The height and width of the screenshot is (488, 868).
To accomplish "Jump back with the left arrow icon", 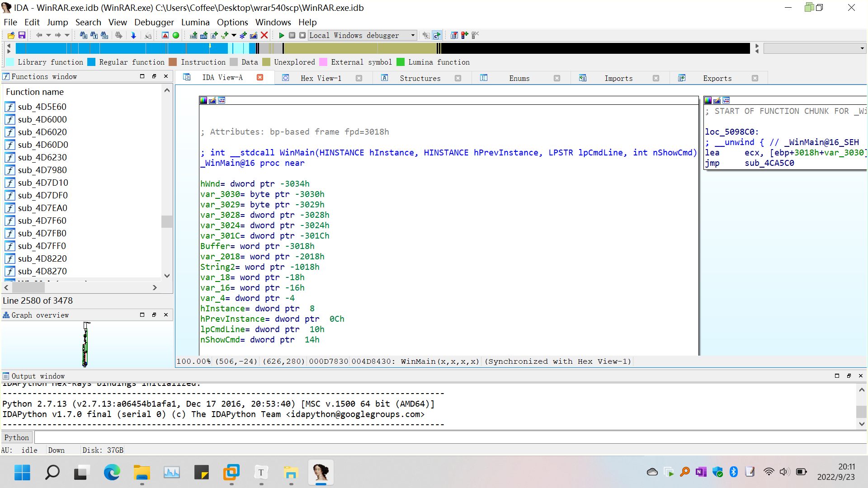I will click(39, 35).
